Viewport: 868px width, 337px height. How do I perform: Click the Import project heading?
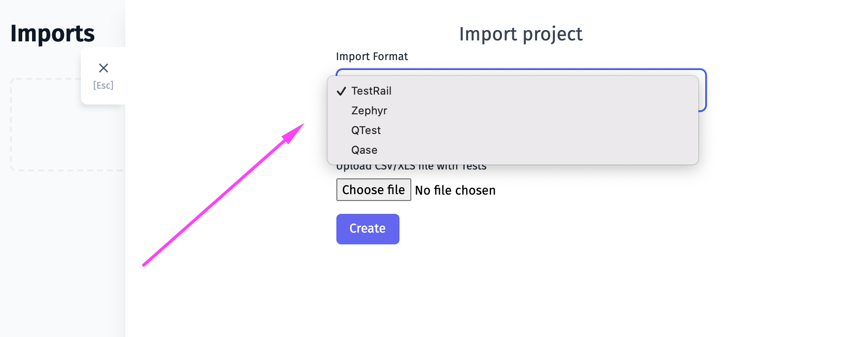click(521, 34)
